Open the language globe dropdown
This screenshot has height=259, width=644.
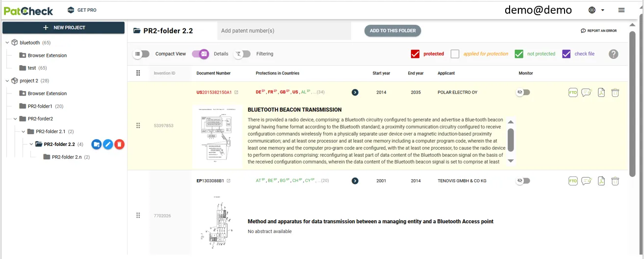[x=596, y=10]
